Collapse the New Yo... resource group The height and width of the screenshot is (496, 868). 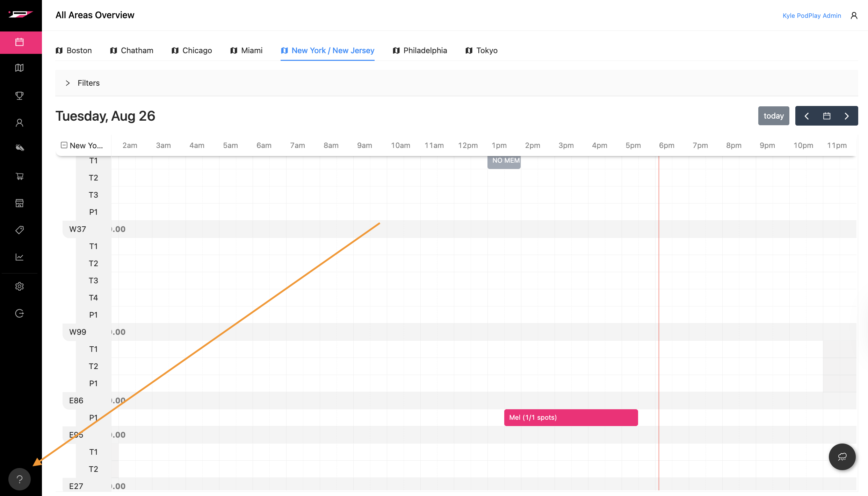64,145
